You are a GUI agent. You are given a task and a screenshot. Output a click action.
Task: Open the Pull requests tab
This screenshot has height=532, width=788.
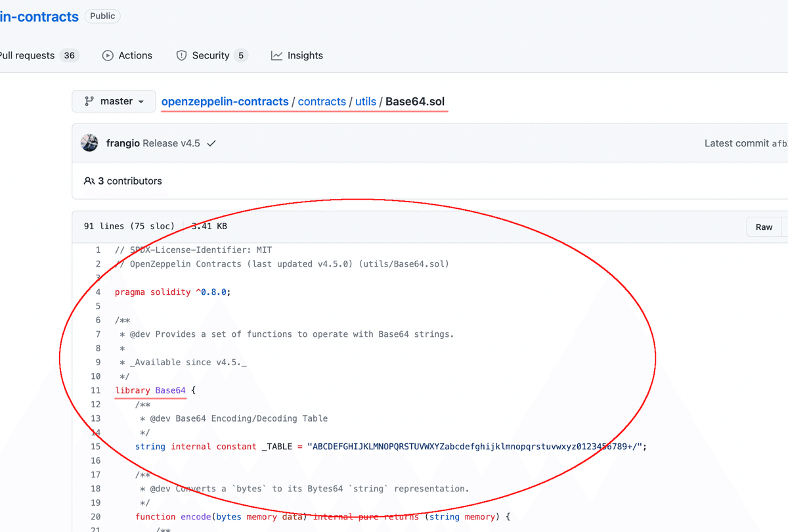[x=38, y=56]
